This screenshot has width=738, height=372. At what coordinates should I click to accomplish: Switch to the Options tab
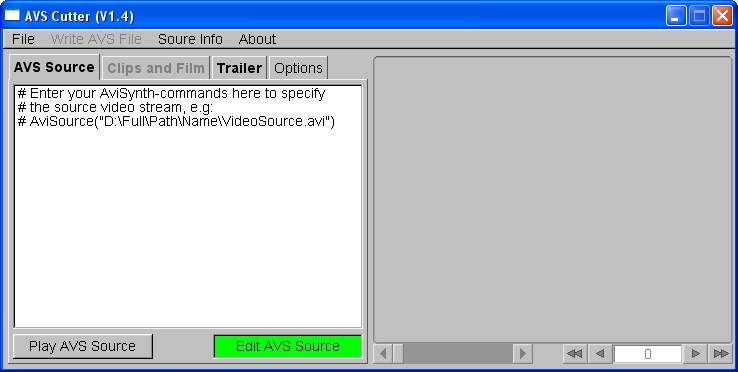coord(298,68)
